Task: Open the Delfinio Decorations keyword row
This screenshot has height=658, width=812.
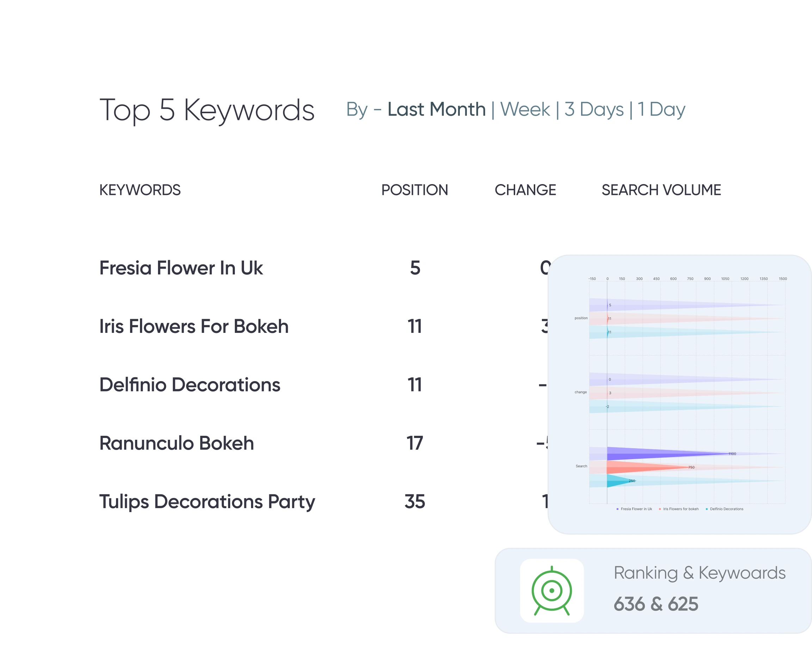Action: coord(189,385)
